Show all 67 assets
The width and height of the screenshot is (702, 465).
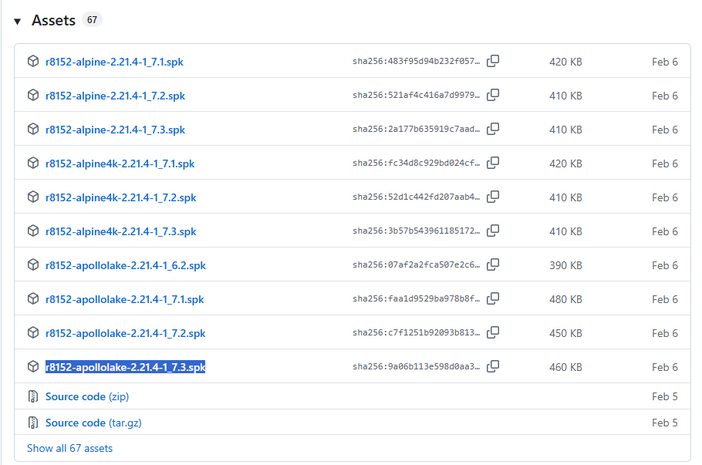pyautogui.click(x=70, y=449)
